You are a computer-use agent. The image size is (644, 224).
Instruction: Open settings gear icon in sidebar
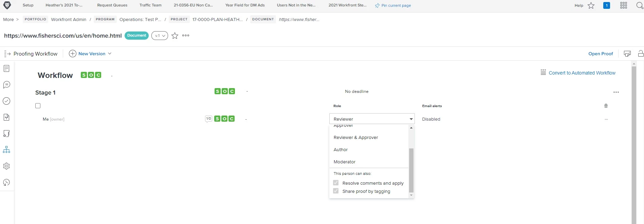6,166
